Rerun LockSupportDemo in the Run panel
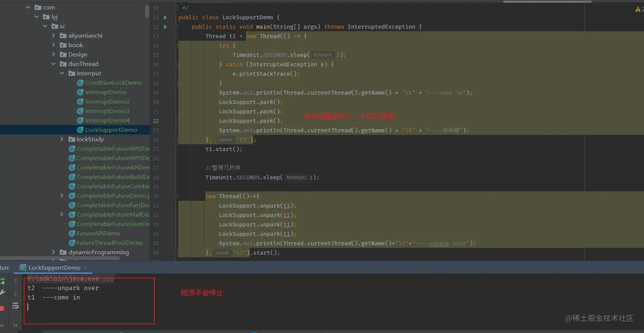The width and height of the screenshot is (644, 333). click(x=2, y=281)
